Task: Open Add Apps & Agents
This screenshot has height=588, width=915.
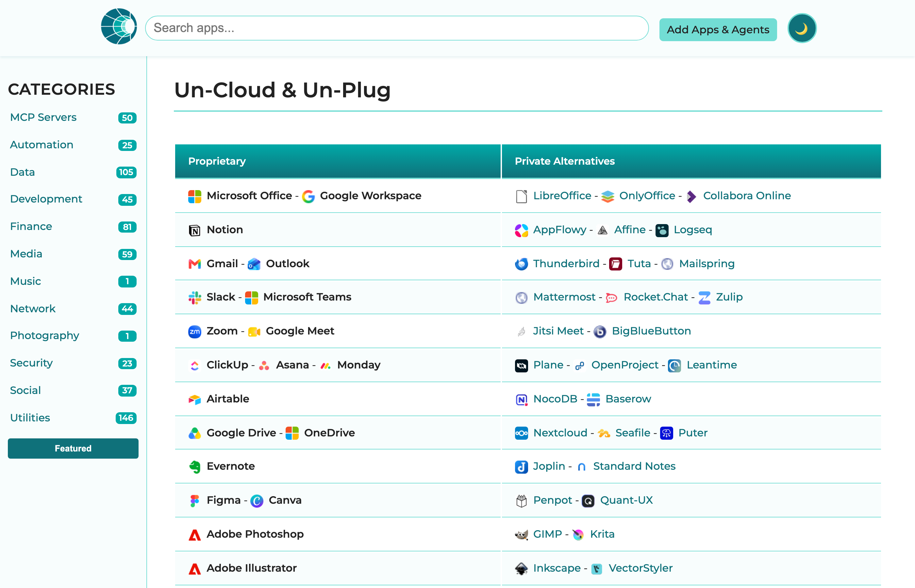Action: pyautogui.click(x=718, y=29)
